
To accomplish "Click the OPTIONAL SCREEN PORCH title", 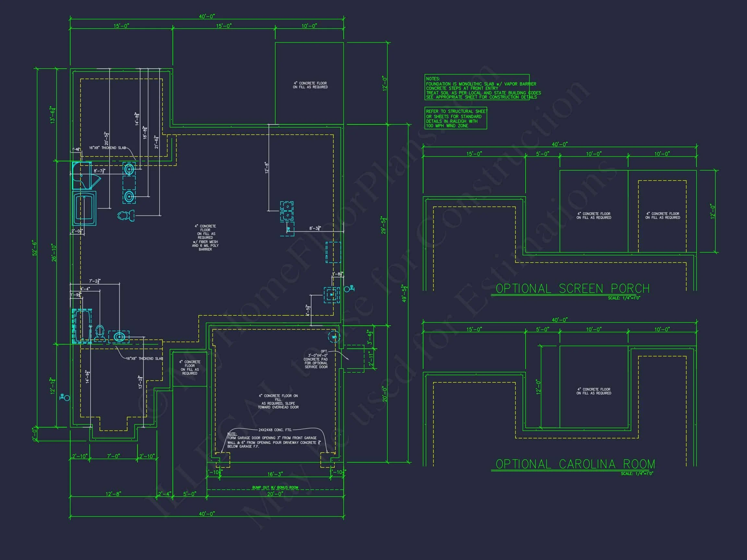I will tap(572, 289).
